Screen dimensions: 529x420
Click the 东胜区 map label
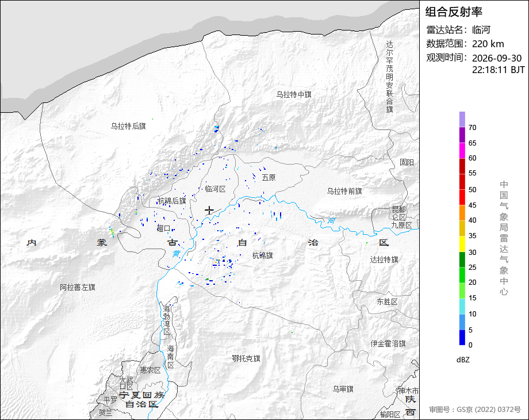[387, 302]
